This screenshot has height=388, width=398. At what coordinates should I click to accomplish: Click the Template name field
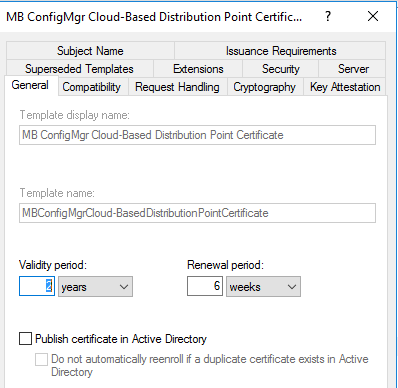coord(197,213)
